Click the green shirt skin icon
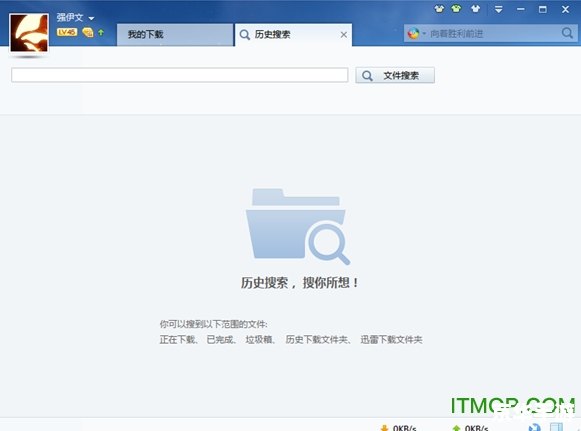This screenshot has width=581, height=431. 456,9
